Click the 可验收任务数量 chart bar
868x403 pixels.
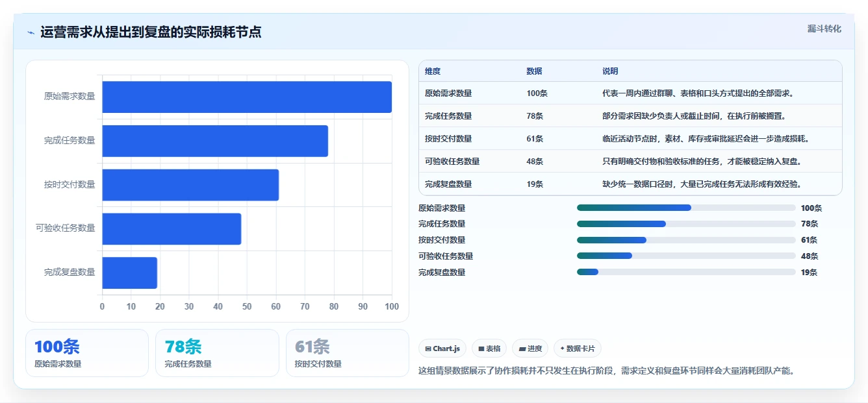(172, 228)
